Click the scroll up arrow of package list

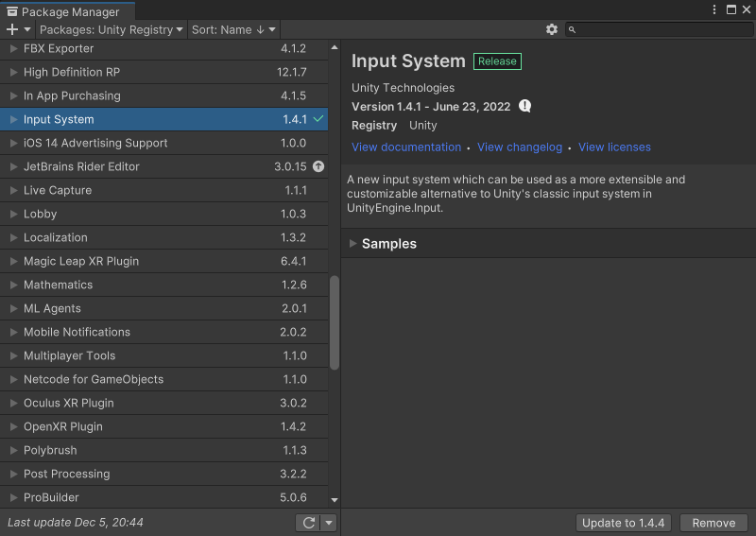[335, 48]
